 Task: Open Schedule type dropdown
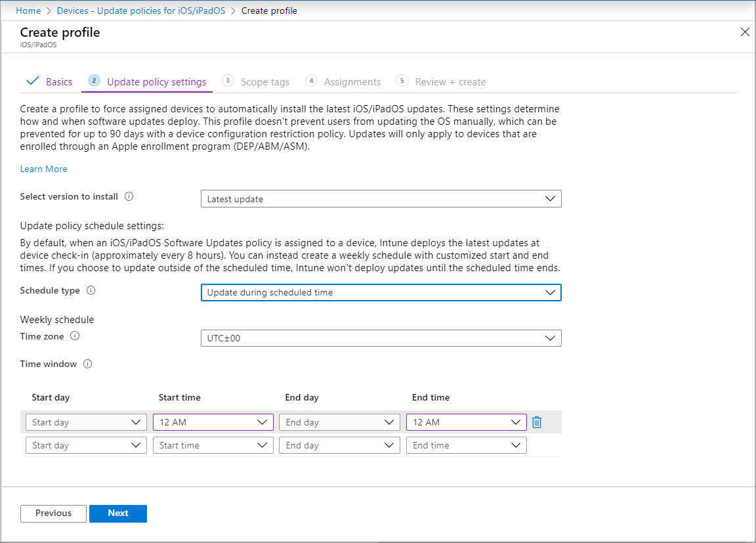point(381,292)
